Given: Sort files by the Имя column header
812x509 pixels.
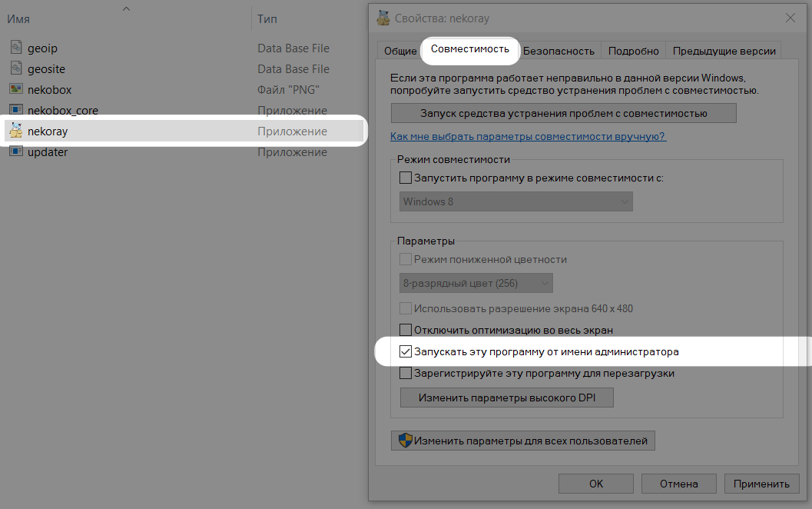Looking at the screenshot, I should click(18, 18).
